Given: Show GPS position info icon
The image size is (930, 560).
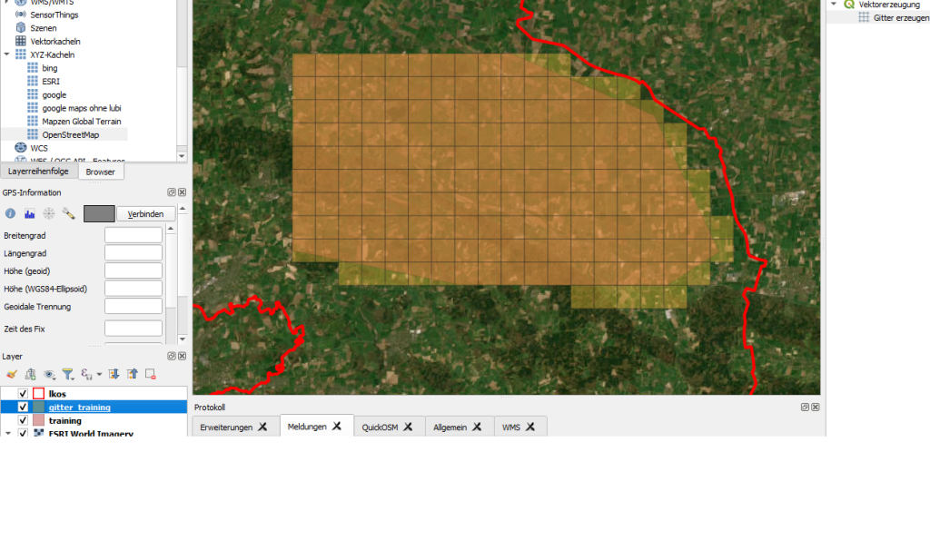Looking at the screenshot, I should point(11,214).
